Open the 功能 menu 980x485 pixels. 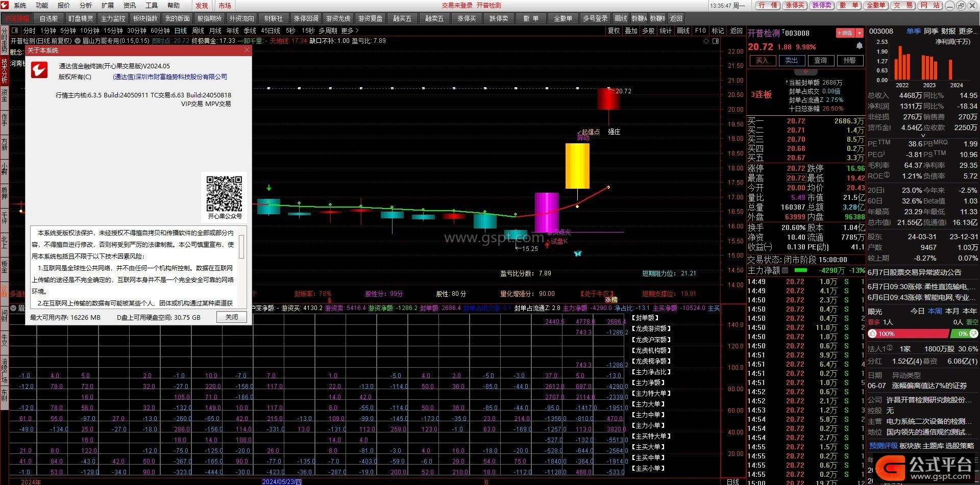tap(42, 6)
